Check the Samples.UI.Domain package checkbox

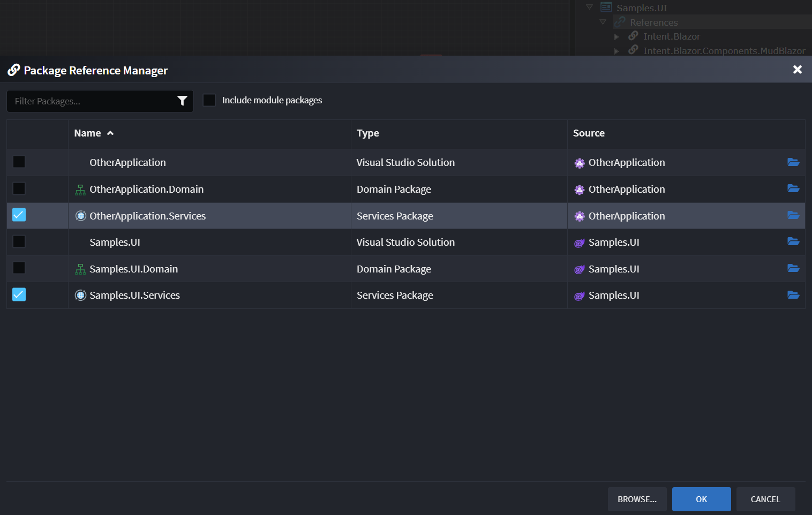point(19,268)
